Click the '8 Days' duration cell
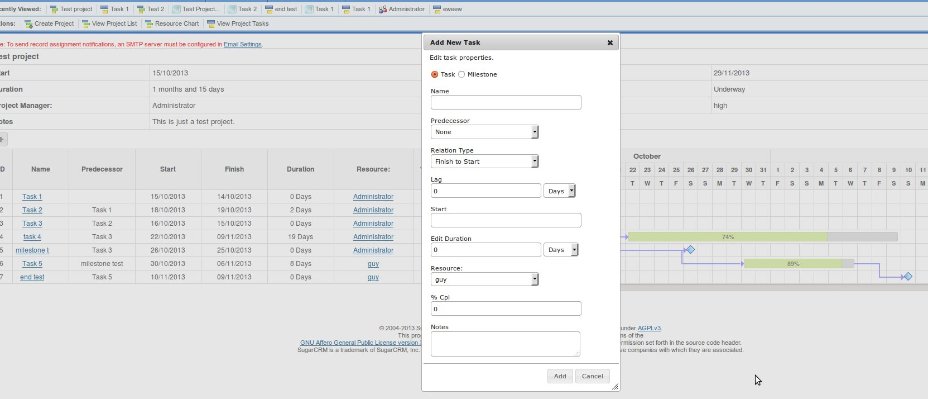This screenshot has width=928, height=399. tap(300, 264)
